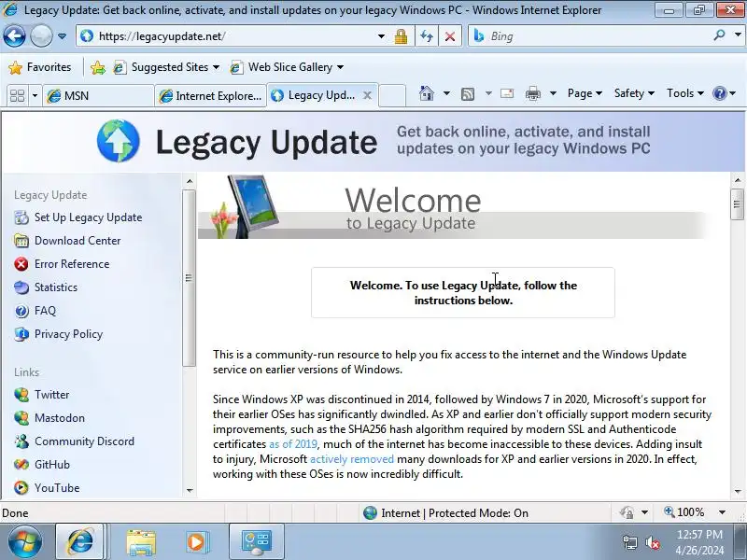Click the address bar URL field
The image size is (747, 560).
(229, 36)
